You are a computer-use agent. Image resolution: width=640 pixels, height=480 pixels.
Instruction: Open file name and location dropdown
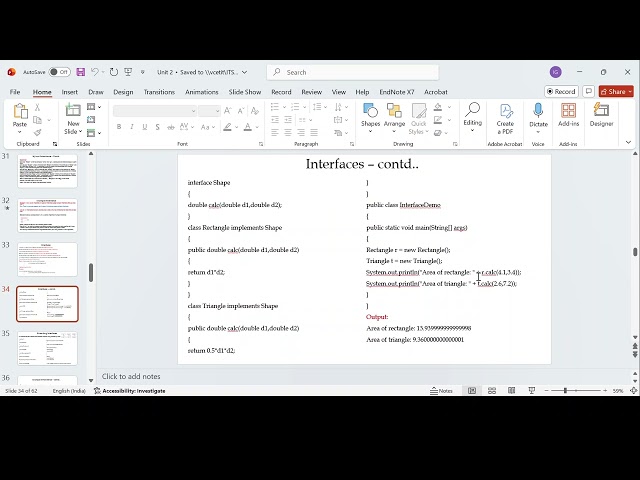(244, 72)
